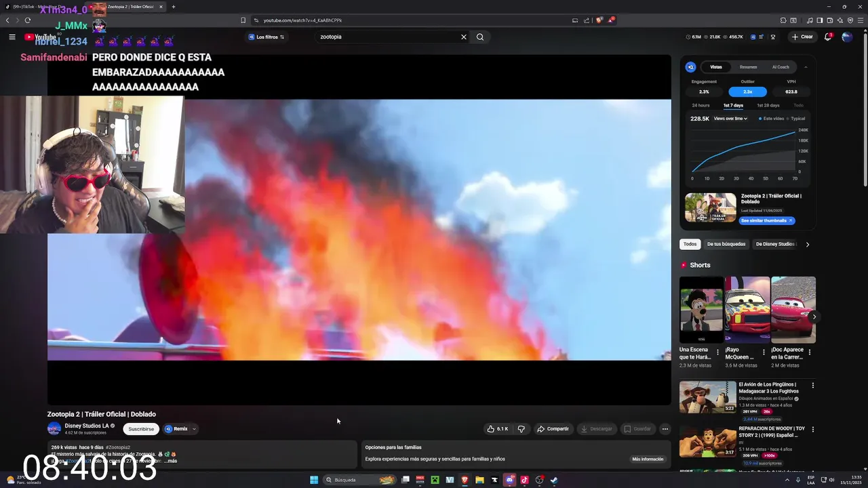
Task: Open the browser main menu
Action: tap(860, 20)
